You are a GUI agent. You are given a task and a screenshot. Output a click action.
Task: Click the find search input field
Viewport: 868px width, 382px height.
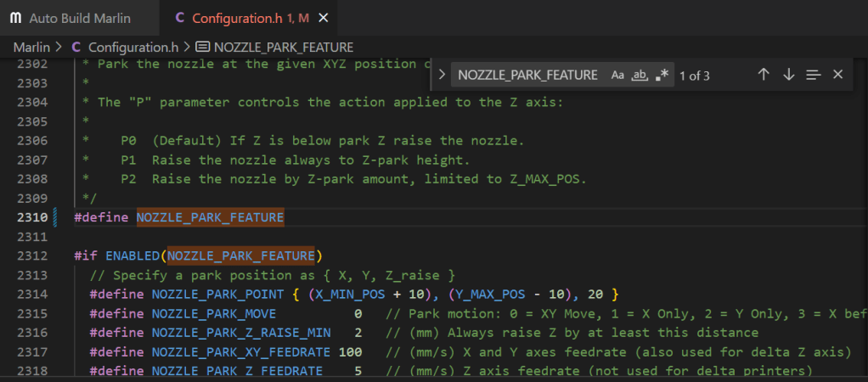coord(527,75)
